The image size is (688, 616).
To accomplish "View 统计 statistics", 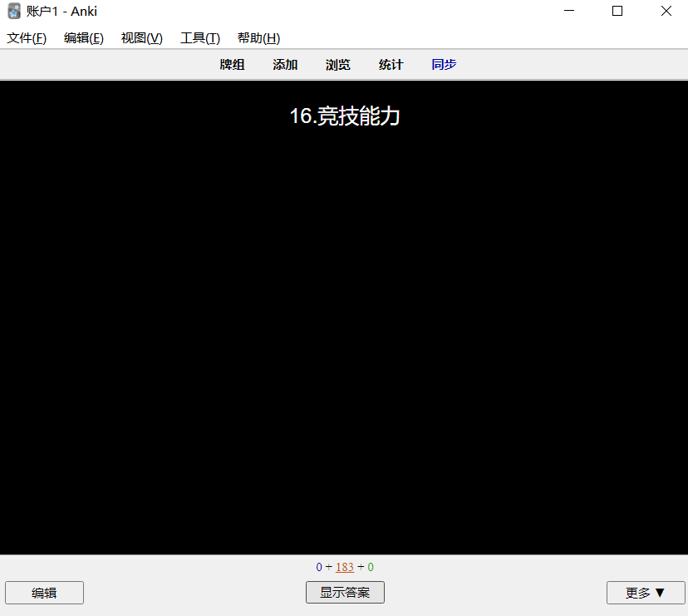I will tap(391, 65).
